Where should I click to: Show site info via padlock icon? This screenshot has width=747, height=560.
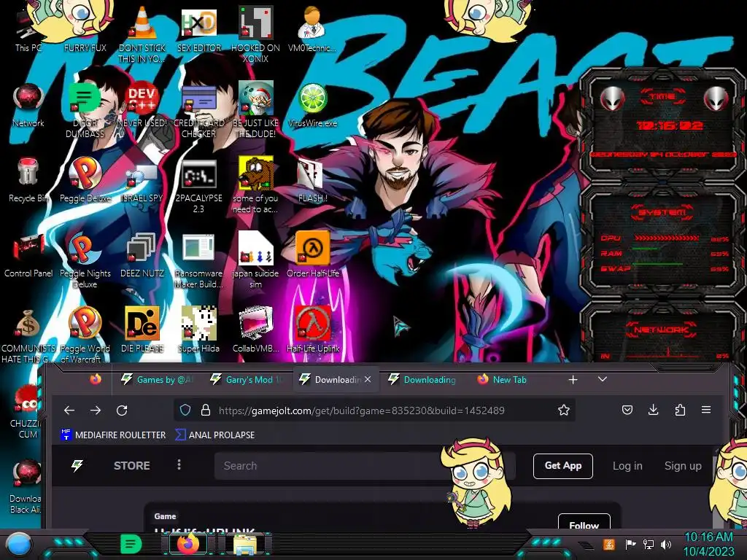tap(205, 410)
